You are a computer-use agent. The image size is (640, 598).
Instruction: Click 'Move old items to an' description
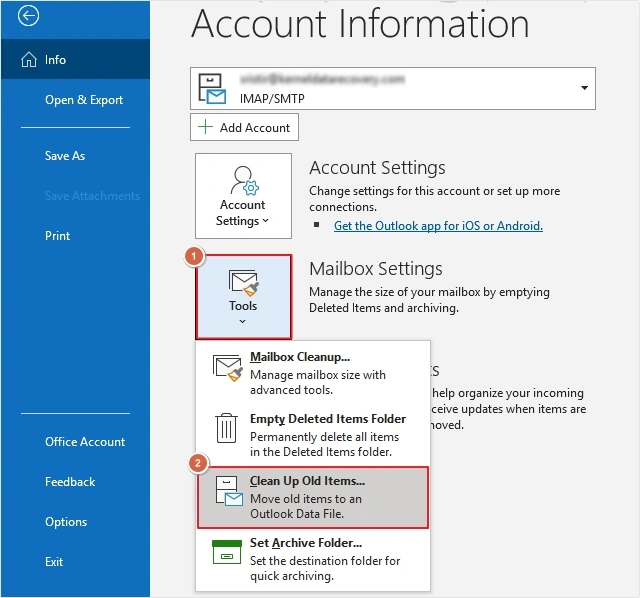point(306,499)
